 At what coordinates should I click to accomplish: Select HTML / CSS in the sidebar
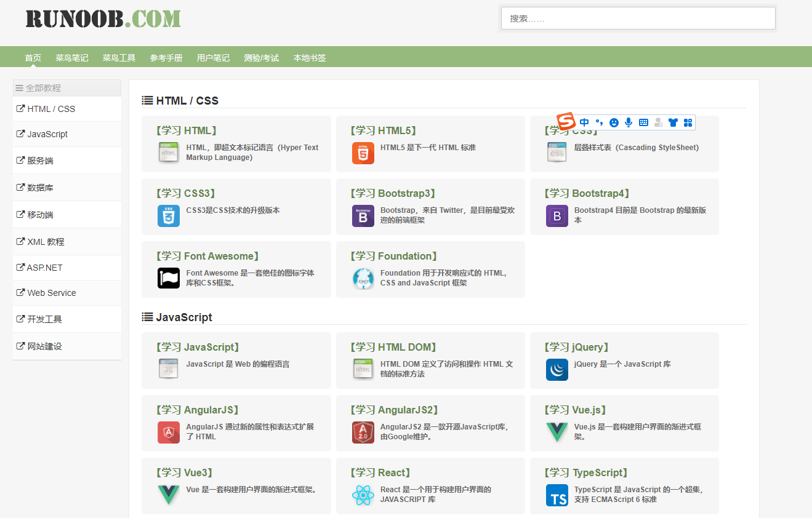pyautogui.click(x=67, y=109)
